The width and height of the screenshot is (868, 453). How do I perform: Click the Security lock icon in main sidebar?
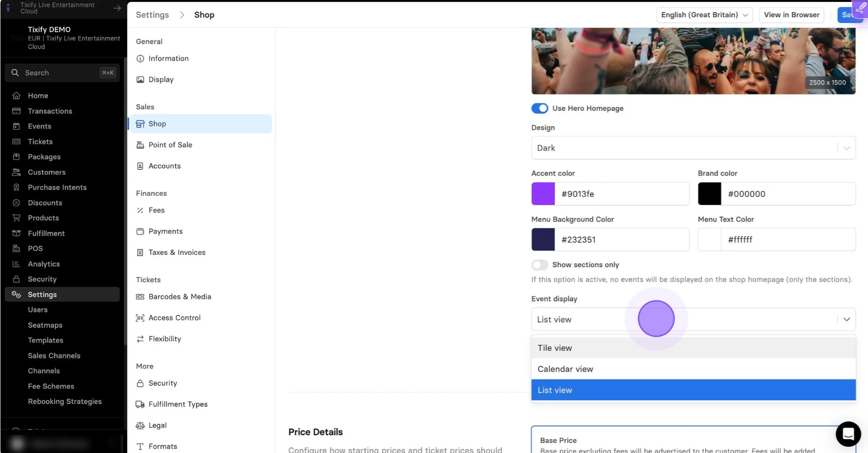(16, 279)
